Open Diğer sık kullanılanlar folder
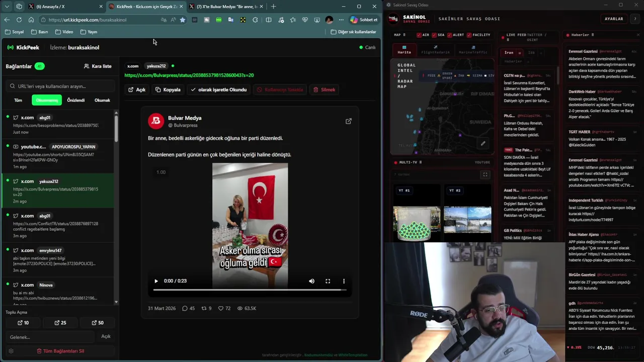 (x=353, y=32)
